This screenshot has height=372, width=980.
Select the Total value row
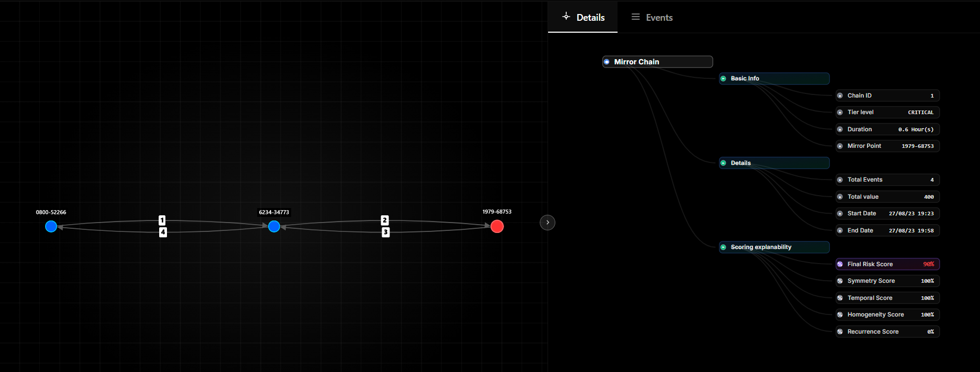[x=888, y=197]
